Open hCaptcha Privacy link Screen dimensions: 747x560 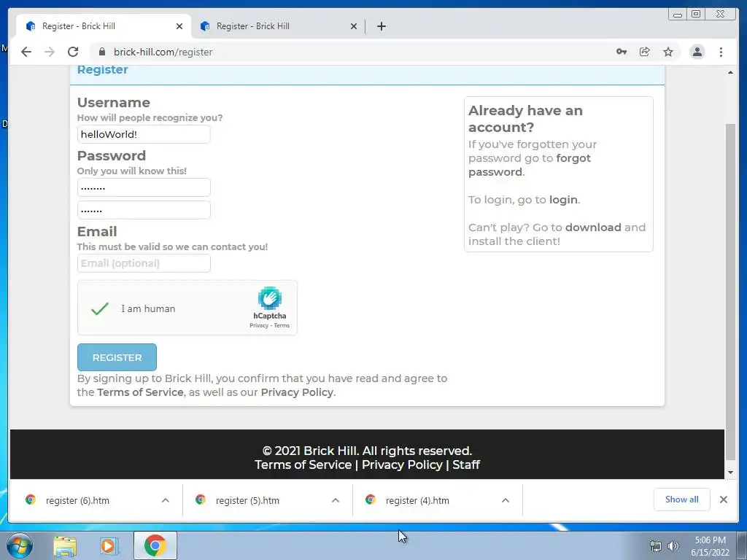[x=259, y=326]
